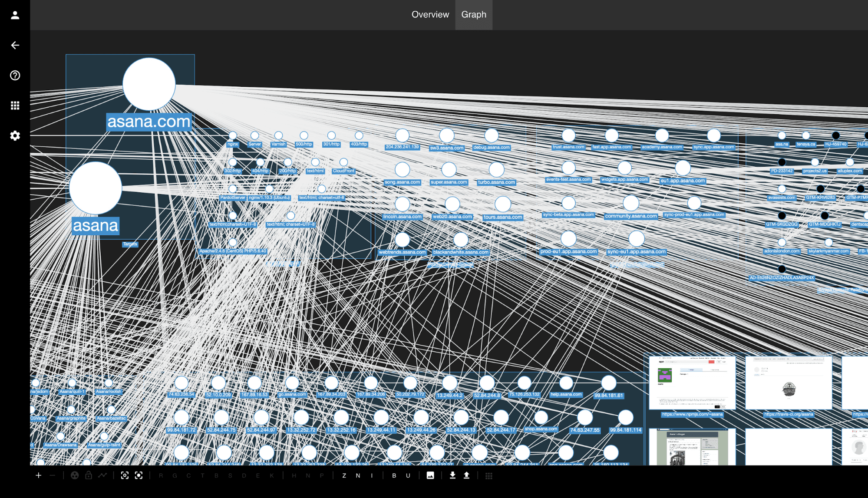The height and width of the screenshot is (498, 868).
Task: Click the dimmed H toolbar letter
Action: click(294, 476)
